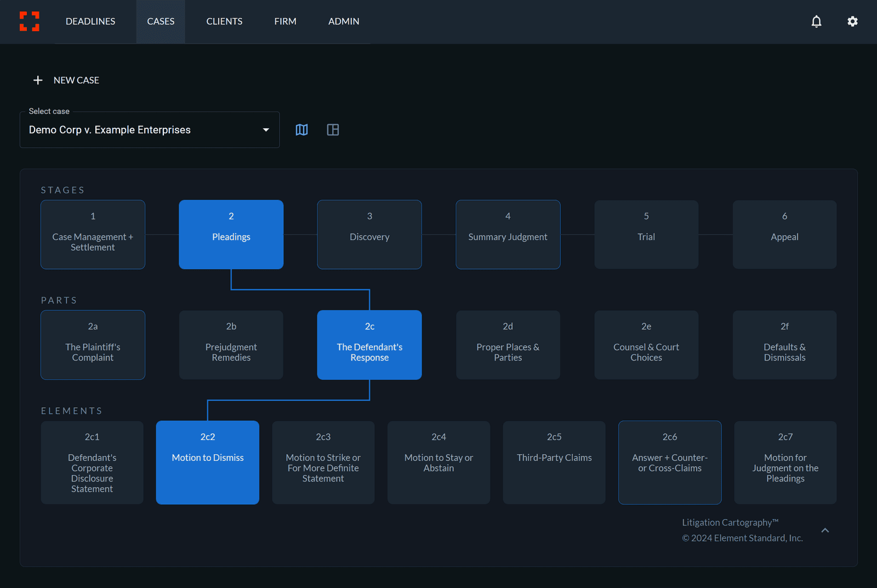Switch to the map view icon
Image resolution: width=877 pixels, height=588 pixels.
tap(301, 130)
